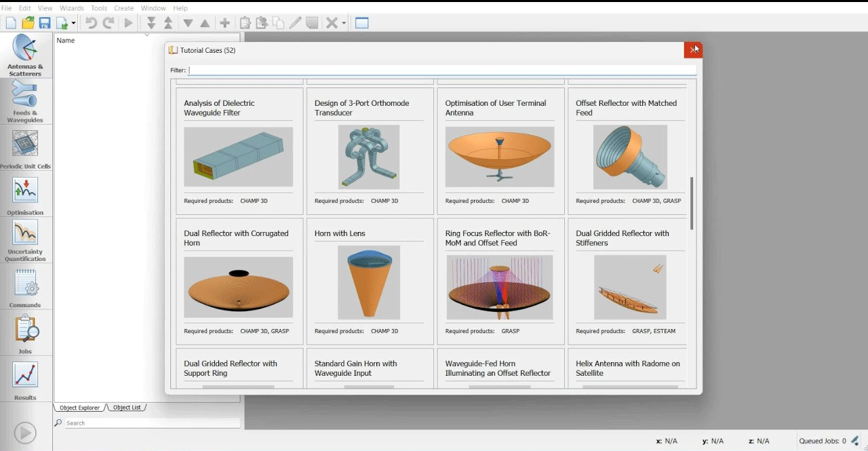Click the Search field in the explorer
The image size is (868, 451).
(152, 423)
